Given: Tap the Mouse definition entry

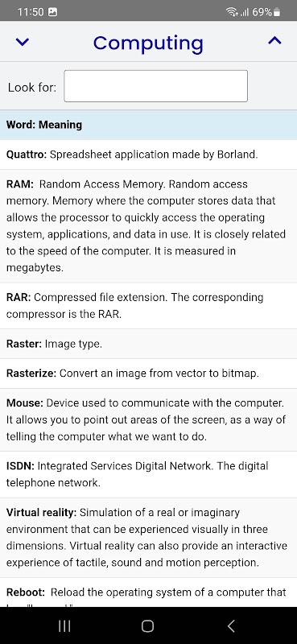Looking at the screenshot, I should (x=148, y=419).
